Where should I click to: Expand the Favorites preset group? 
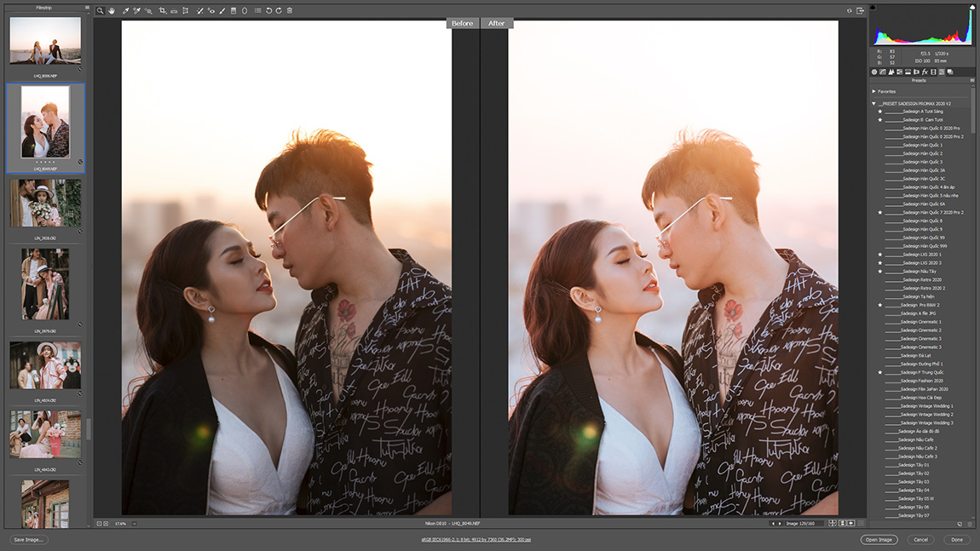point(874,91)
